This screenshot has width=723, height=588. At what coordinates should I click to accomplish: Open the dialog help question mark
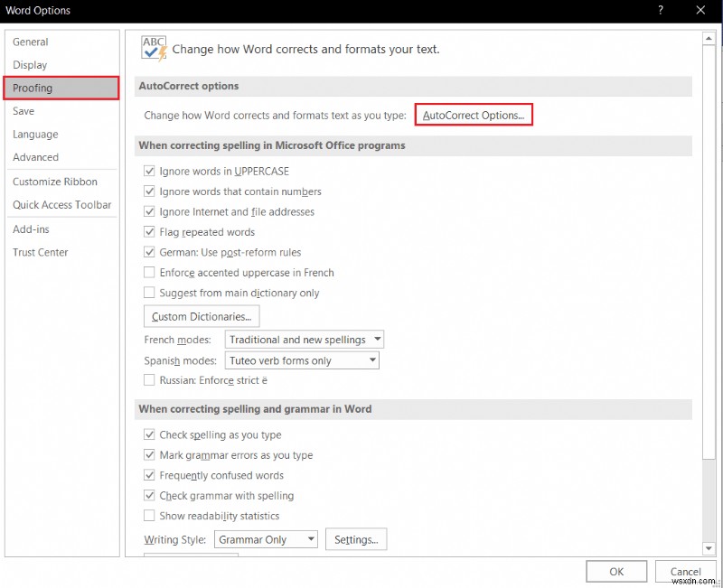pyautogui.click(x=660, y=10)
